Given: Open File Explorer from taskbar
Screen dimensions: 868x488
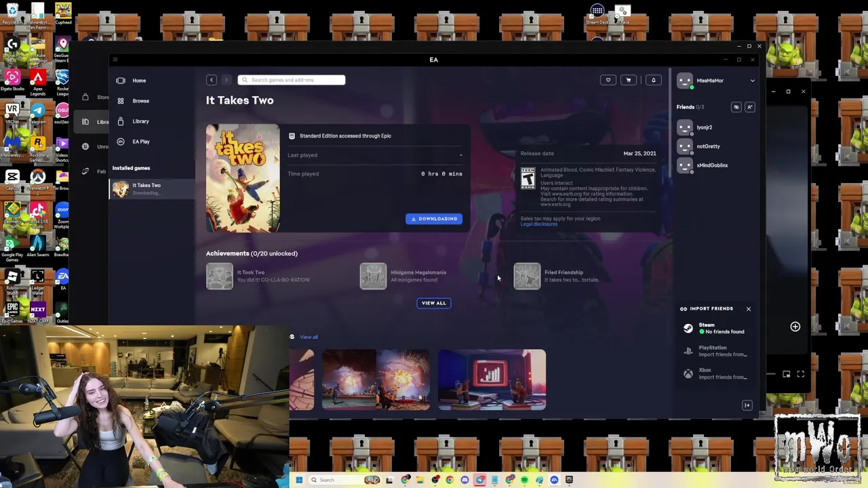Looking at the screenshot, I should point(420,480).
